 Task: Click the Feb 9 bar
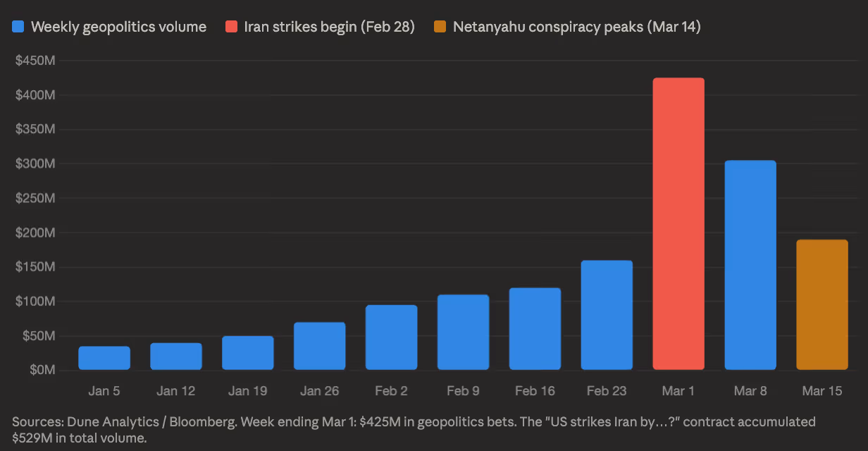(x=463, y=332)
